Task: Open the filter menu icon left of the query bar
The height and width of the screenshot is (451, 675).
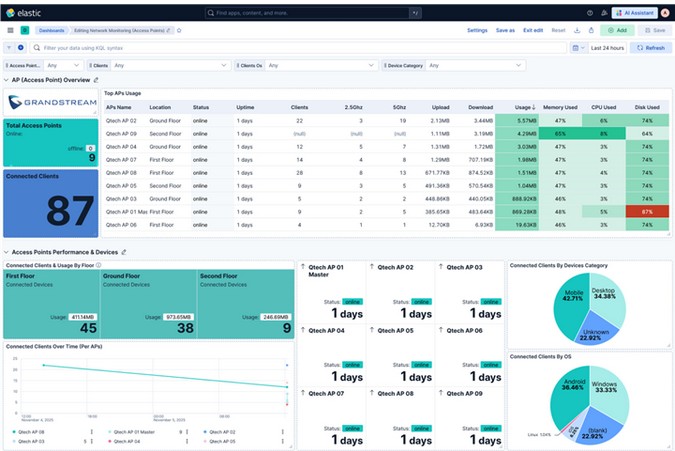Action: click(x=9, y=48)
